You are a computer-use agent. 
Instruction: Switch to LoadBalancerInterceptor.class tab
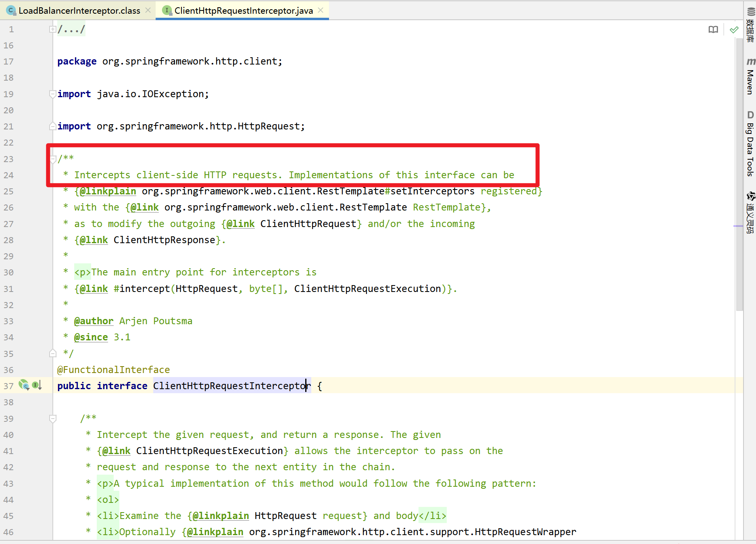click(79, 10)
